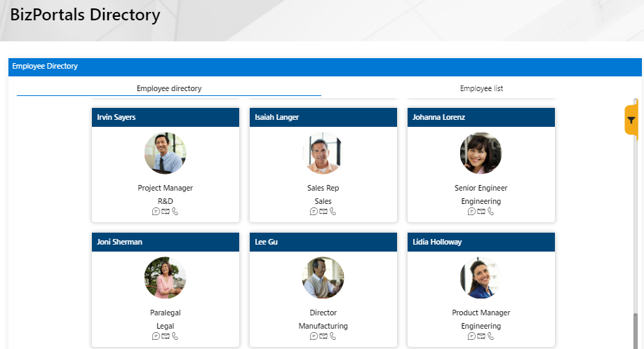Switch to Employee directory tab
Image resolution: width=644 pixels, height=349 pixels.
click(x=169, y=88)
